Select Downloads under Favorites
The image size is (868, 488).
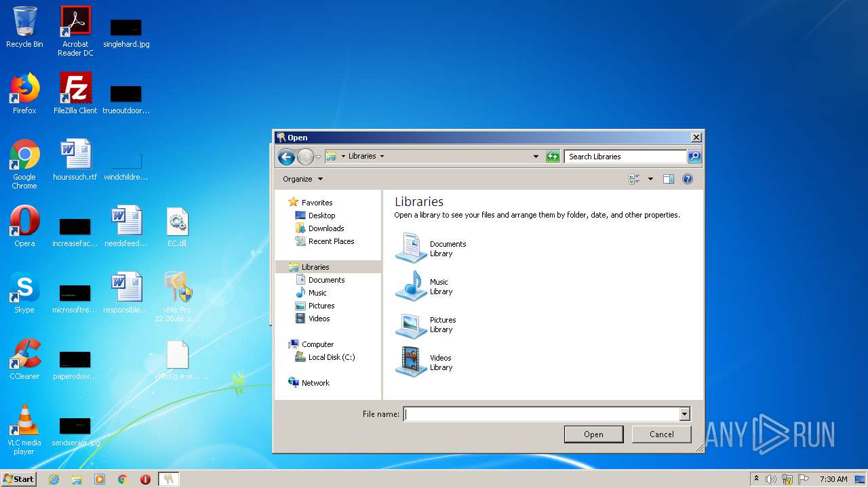pos(319,228)
